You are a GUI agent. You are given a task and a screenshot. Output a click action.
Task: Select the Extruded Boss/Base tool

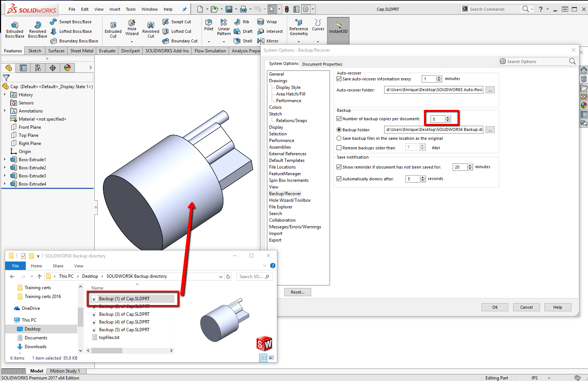[14, 30]
